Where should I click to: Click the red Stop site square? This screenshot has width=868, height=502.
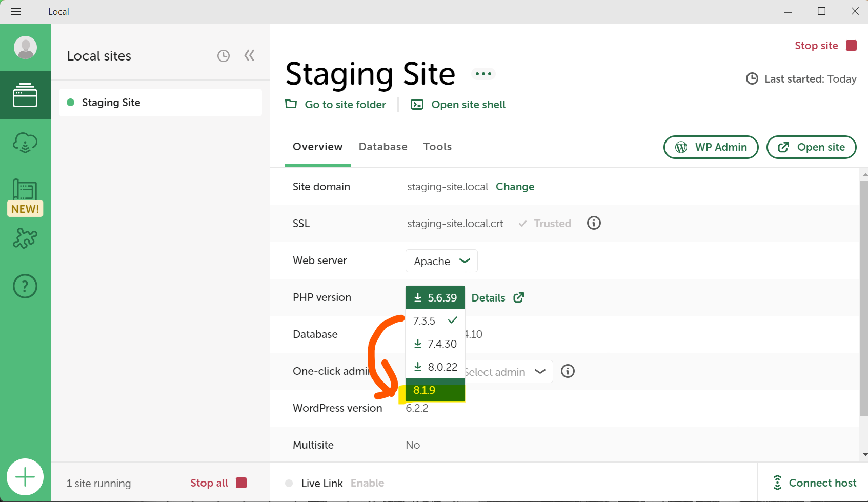(x=852, y=45)
